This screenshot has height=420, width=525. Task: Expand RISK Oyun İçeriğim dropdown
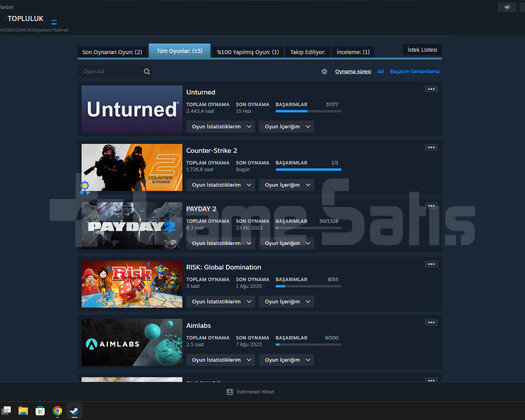287,301
